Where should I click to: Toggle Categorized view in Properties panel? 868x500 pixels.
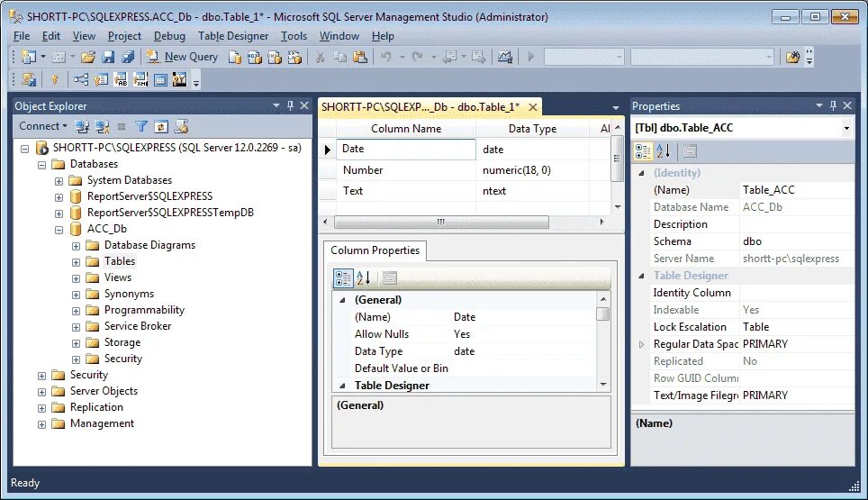(x=643, y=151)
